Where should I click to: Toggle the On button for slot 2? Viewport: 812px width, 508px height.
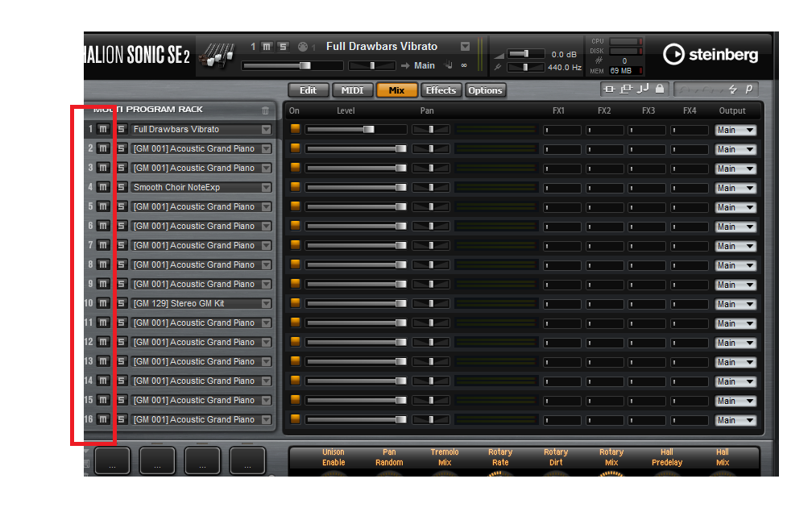295,148
